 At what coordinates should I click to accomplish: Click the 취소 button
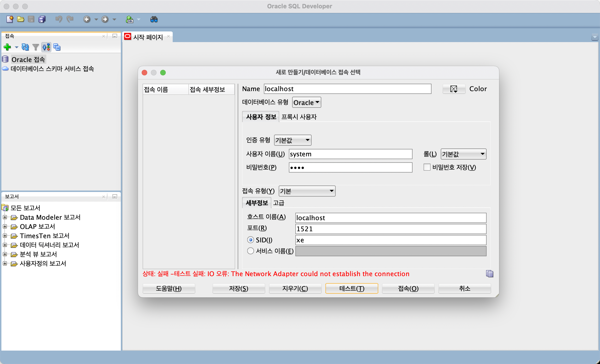(465, 288)
